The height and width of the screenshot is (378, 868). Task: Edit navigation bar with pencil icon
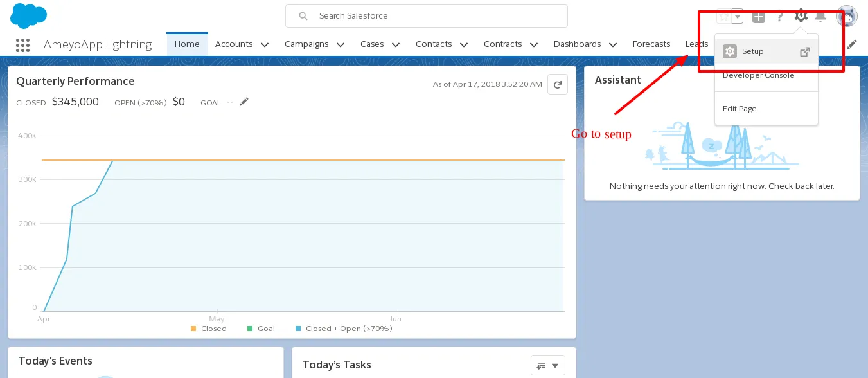tap(852, 44)
